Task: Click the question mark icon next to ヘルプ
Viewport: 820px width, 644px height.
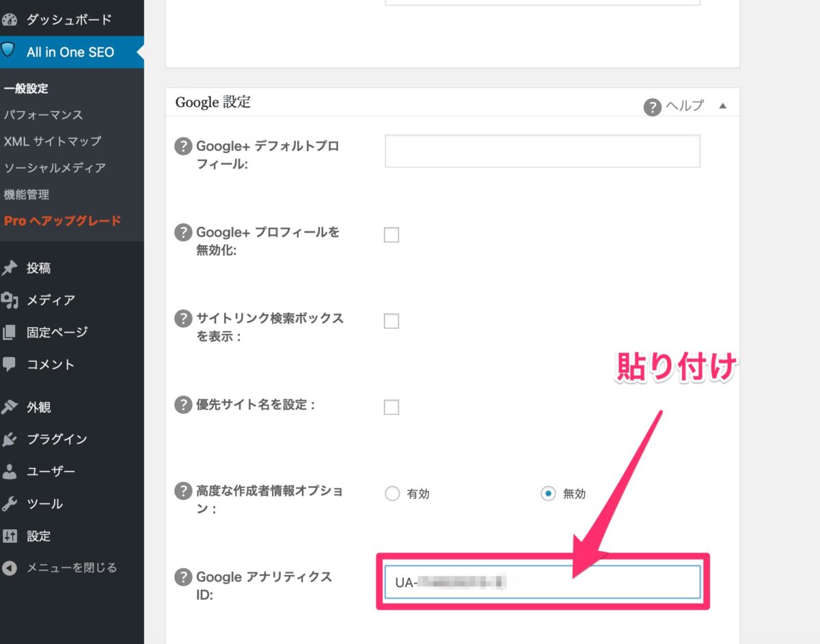Action: click(653, 107)
